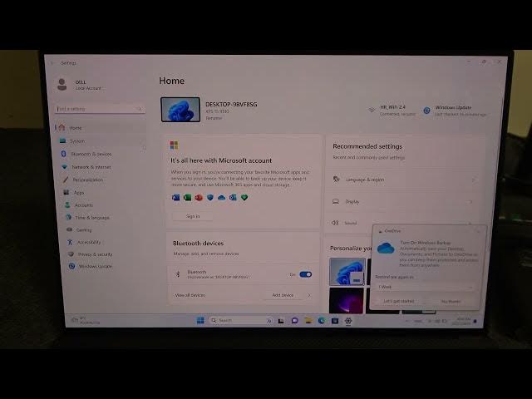Click the Language & region icon
The height and width of the screenshot is (399, 532).
[x=336, y=180]
